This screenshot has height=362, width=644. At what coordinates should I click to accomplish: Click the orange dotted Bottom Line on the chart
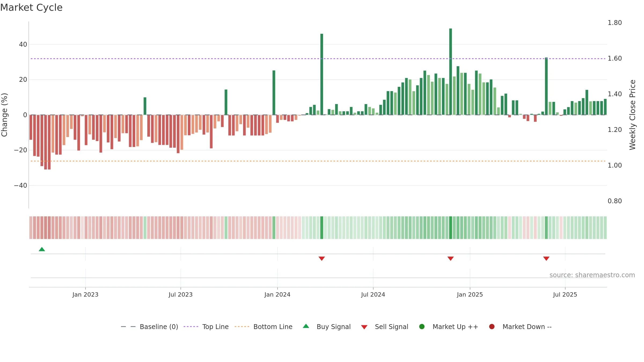pyautogui.click(x=318, y=161)
